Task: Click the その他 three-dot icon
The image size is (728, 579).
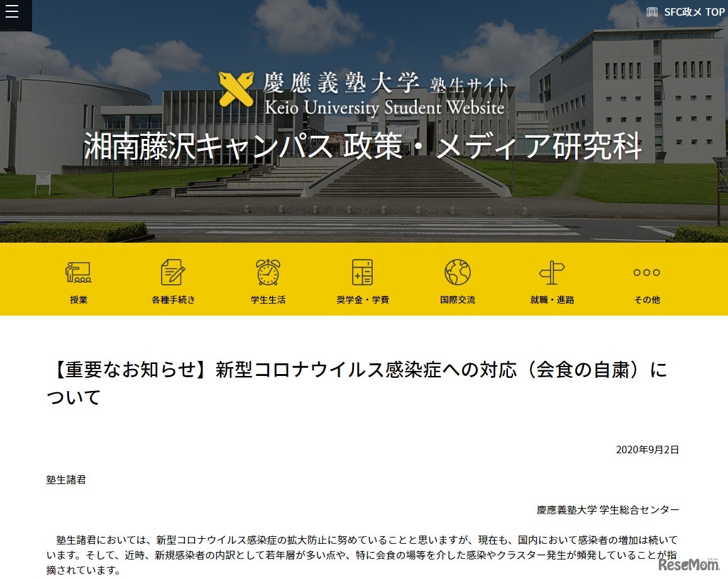Action: tap(646, 272)
